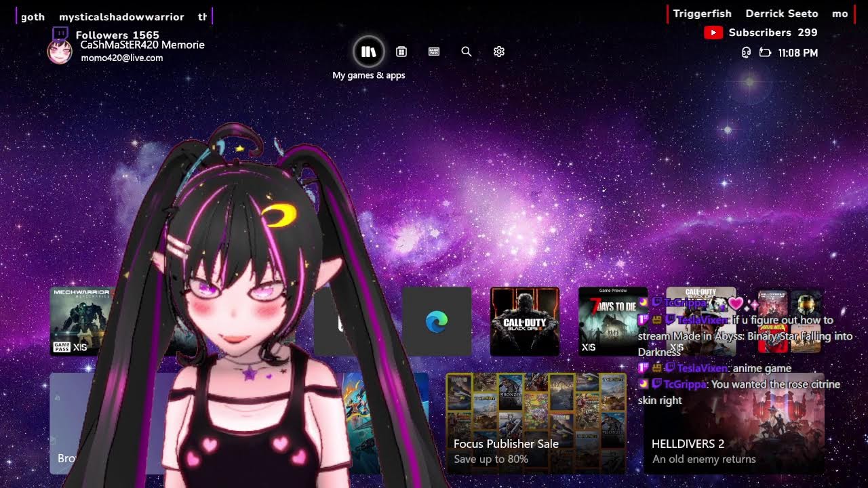Click 'An old enemy returns' subtitle
The image size is (868, 488).
click(704, 460)
